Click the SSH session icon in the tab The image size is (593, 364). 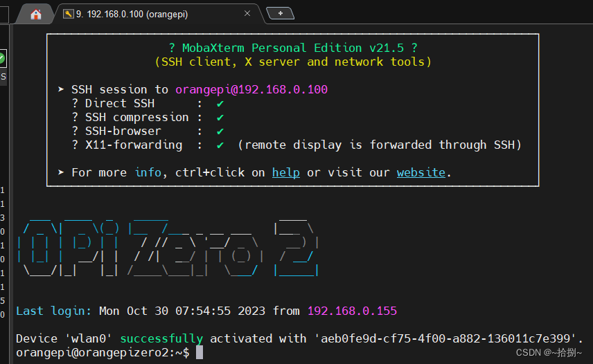pos(69,14)
